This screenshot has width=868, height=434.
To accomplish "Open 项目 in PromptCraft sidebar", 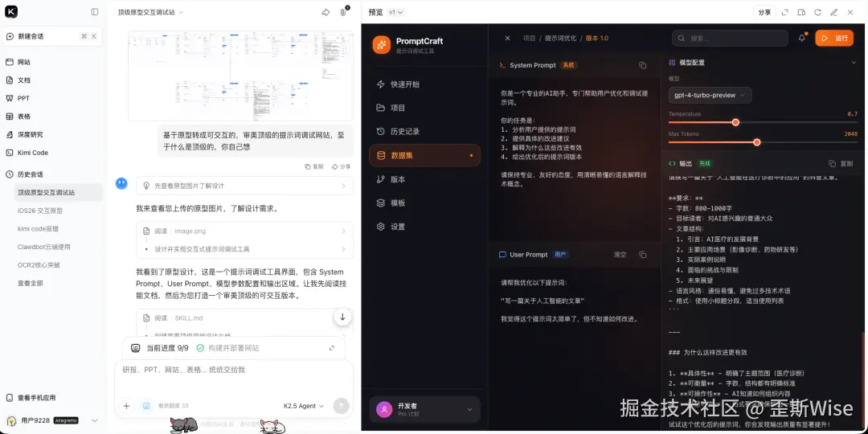I will click(424, 108).
